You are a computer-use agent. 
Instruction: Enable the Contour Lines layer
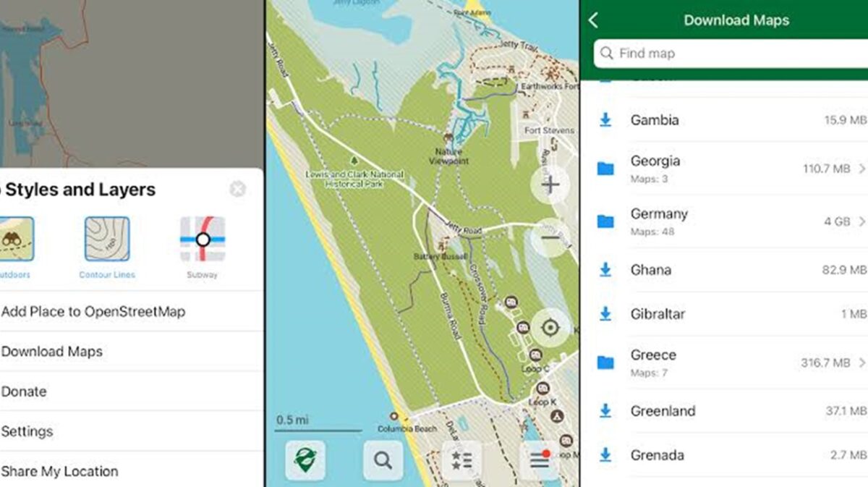click(107, 239)
